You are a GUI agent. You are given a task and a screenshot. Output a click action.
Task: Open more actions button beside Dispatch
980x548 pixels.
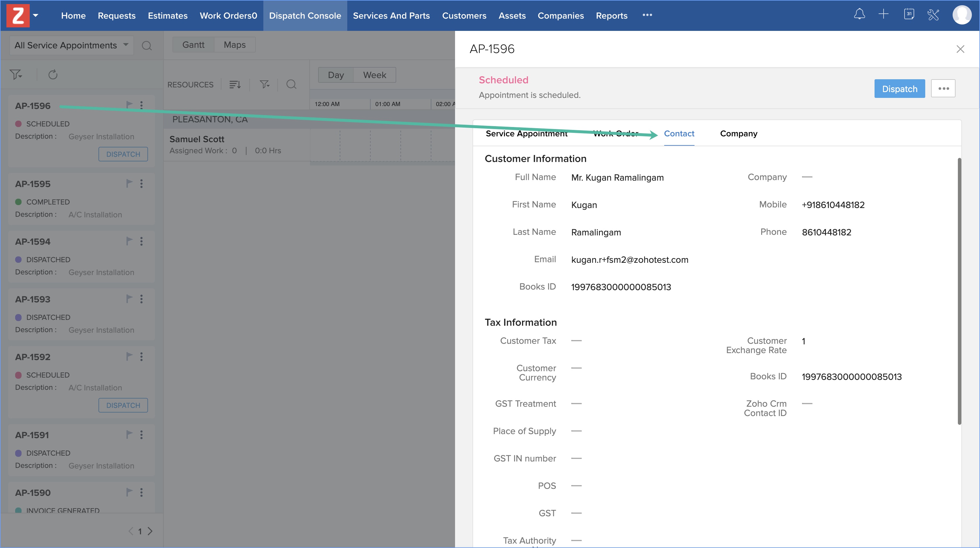pos(943,89)
